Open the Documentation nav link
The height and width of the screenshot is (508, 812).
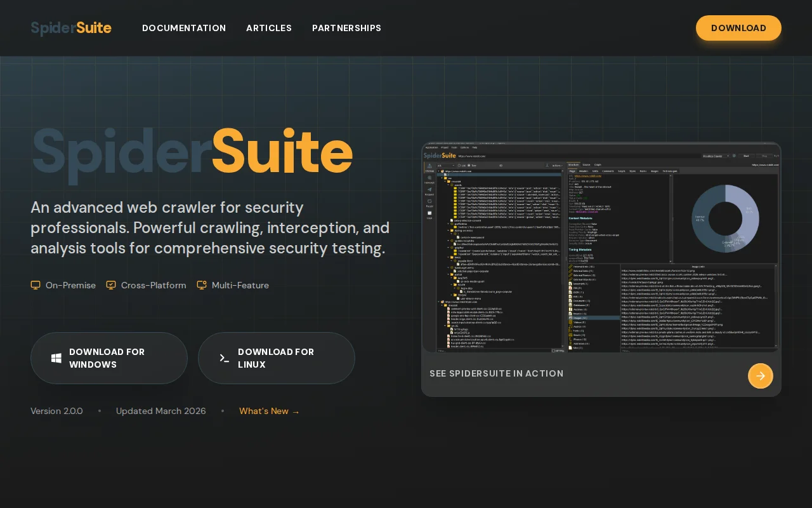184,28
